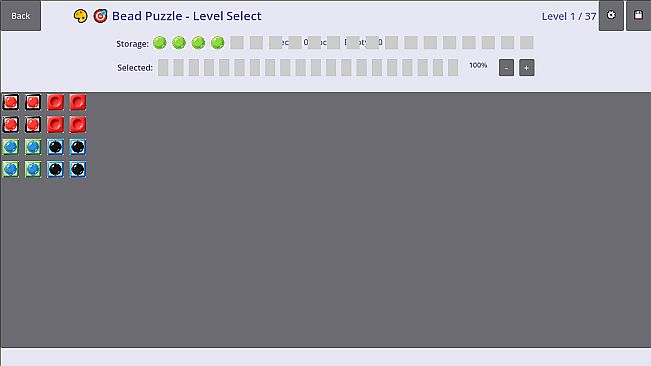Click the last empty Storage slot

(x=526, y=42)
